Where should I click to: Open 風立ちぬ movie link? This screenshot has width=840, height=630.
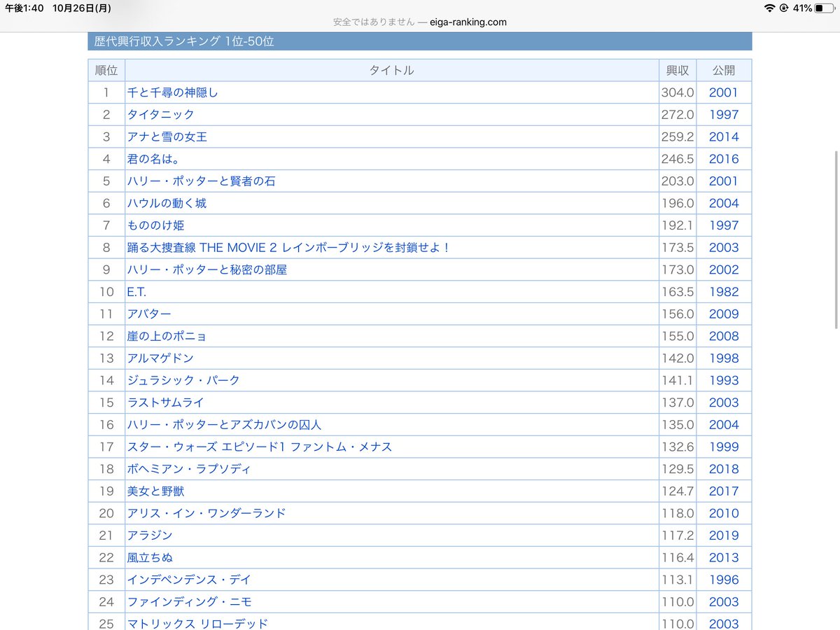[x=149, y=557]
